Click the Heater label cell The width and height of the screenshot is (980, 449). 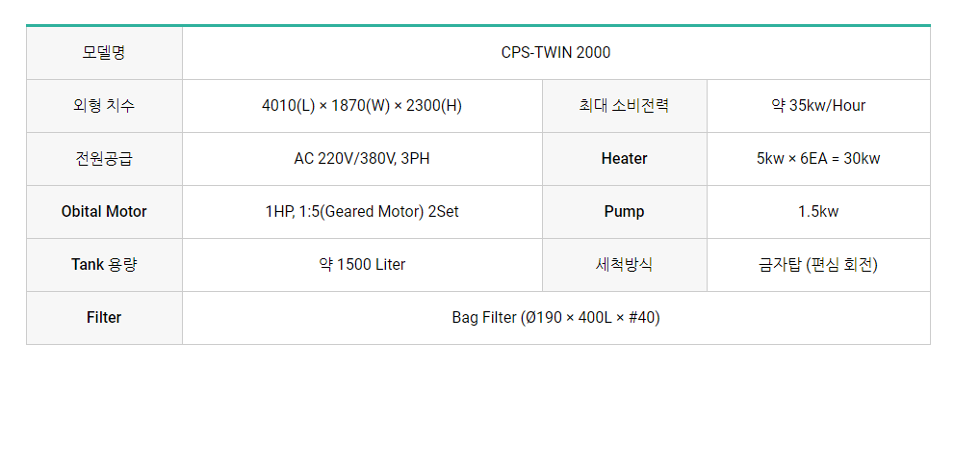(x=624, y=159)
